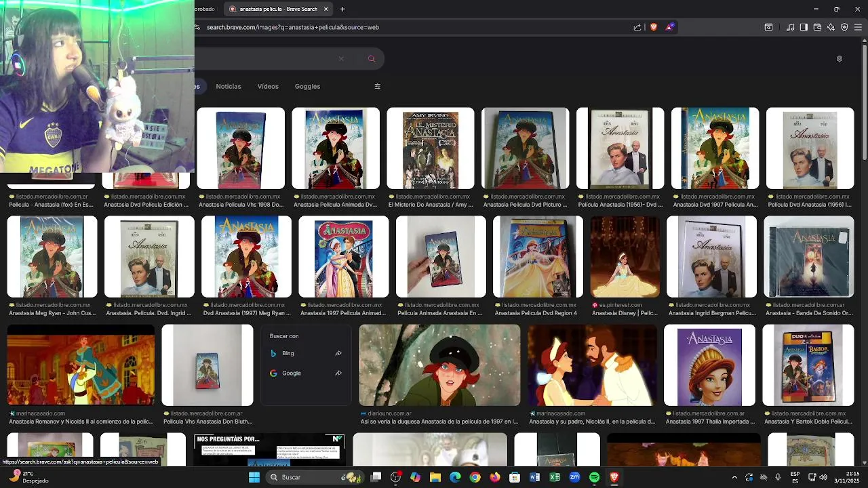Image resolution: width=868 pixels, height=488 pixels.
Task: Open volume control in system tray
Action: tap(823, 477)
